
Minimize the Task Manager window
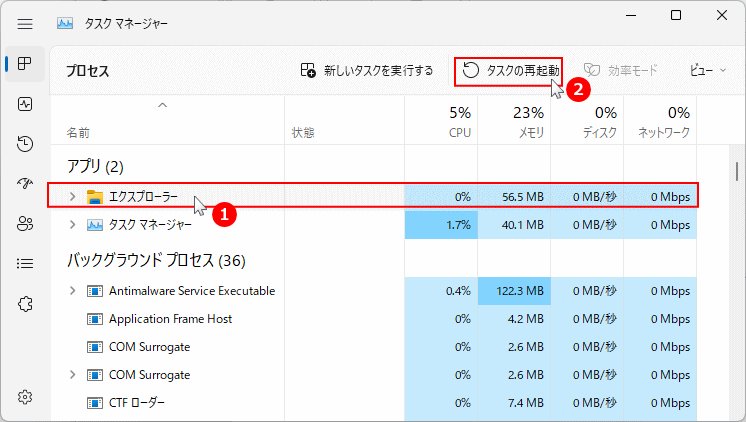(631, 16)
